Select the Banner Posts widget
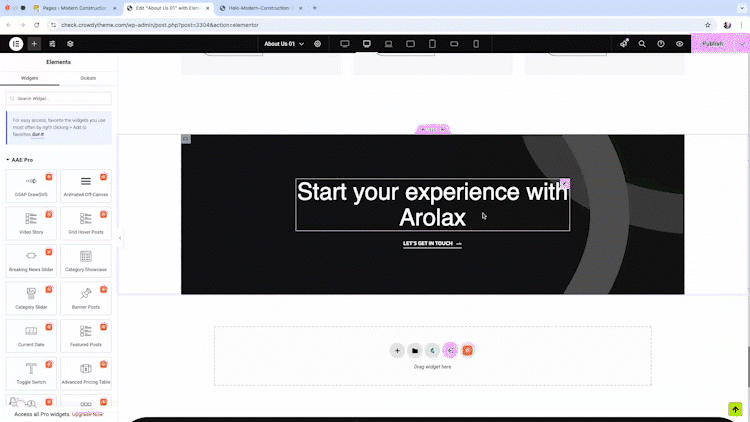 [x=86, y=299]
